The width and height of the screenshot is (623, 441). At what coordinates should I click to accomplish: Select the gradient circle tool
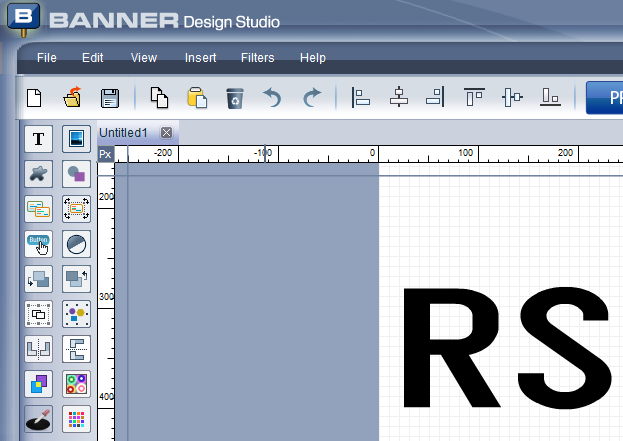point(76,244)
